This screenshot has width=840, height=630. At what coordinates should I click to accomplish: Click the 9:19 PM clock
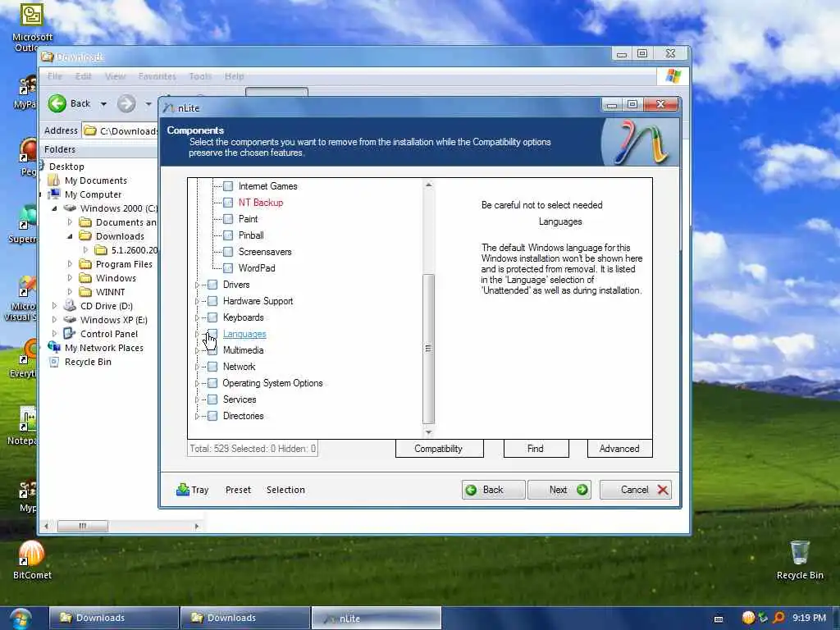click(809, 618)
